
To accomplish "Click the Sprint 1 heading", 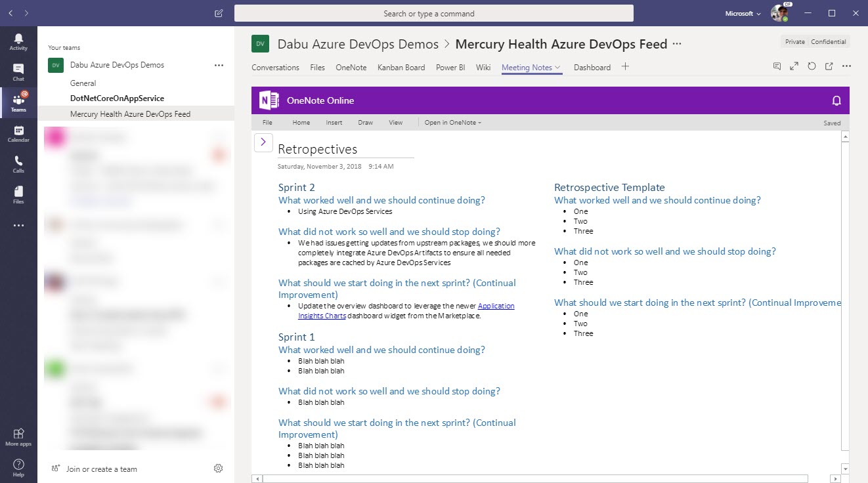I will [297, 337].
